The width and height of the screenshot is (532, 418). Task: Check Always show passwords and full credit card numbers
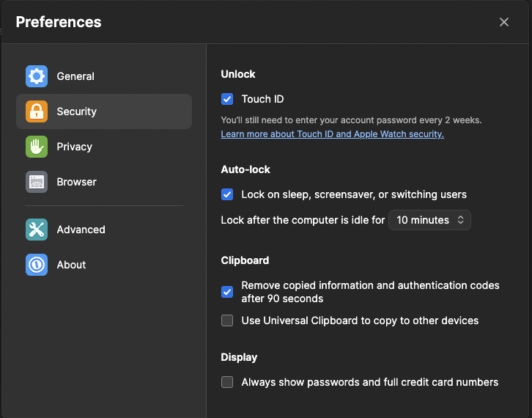(x=227, y=382)
